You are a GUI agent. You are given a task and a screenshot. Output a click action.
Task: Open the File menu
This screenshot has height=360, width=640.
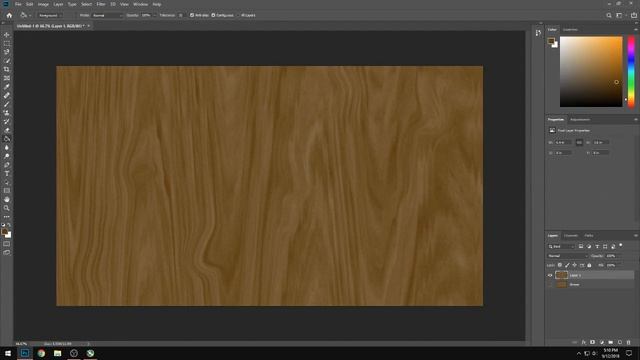18,4
